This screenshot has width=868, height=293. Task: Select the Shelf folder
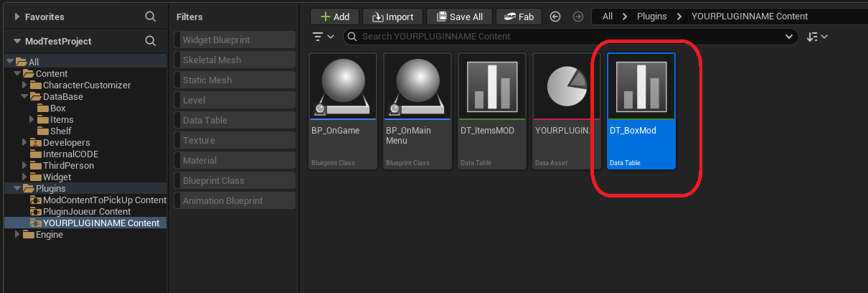(55, 131)
